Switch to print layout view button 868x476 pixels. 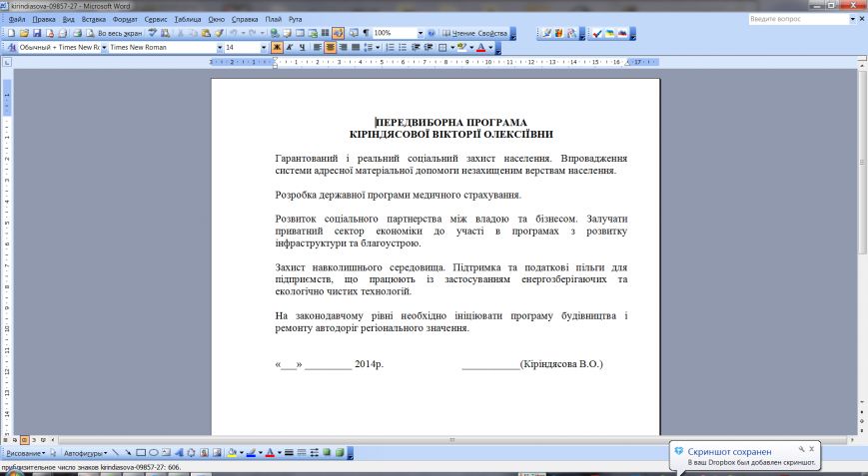pos(24,440)
